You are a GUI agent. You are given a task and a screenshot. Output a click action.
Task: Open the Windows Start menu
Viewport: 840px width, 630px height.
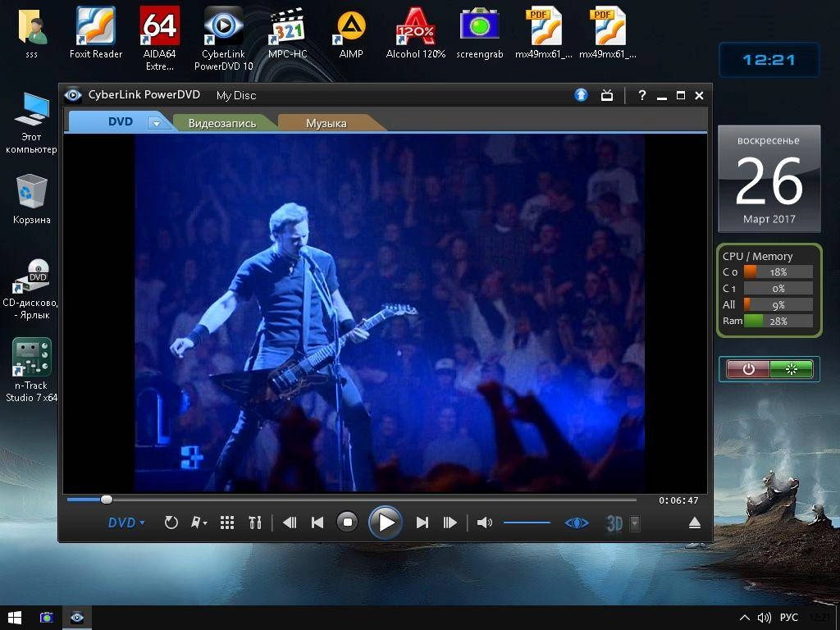click(x=15, y=618)
